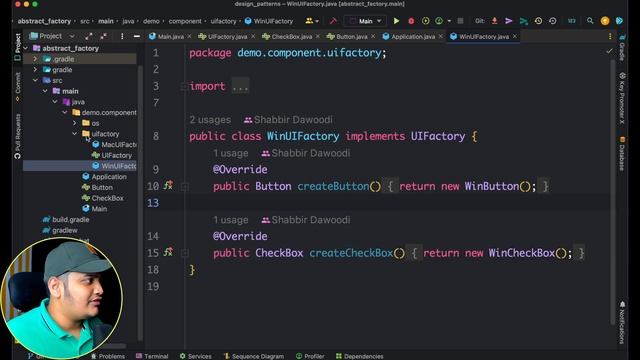Image resolution: width=640 pixels, height=360 pixels.
Task: Click the Stop square icon in the toolbar
Action: tap(460, 21)
